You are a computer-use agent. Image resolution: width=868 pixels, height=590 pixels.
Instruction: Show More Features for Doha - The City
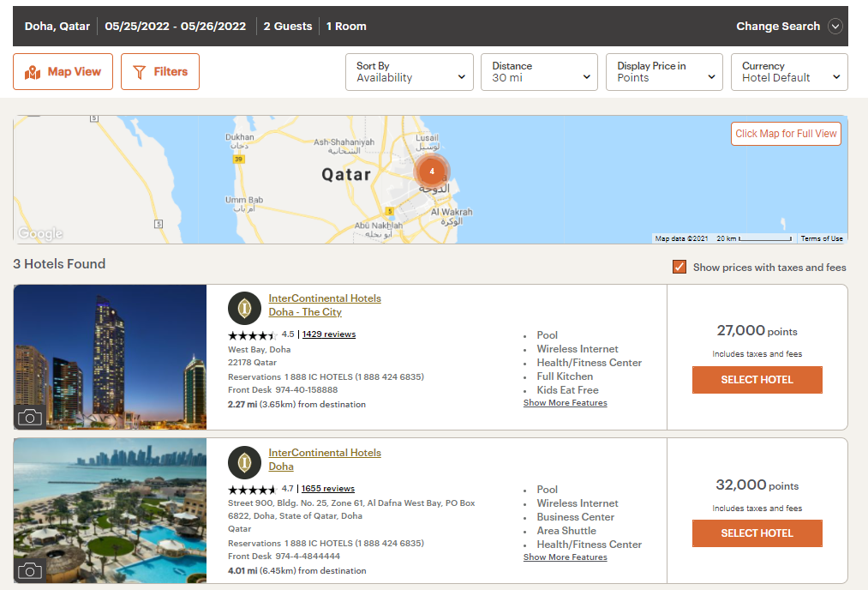(x=566, y=403)
